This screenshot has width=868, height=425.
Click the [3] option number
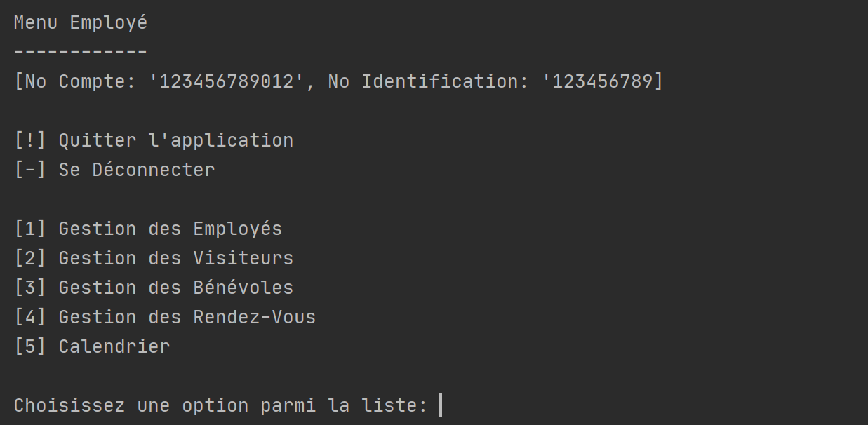pos(30,288)
